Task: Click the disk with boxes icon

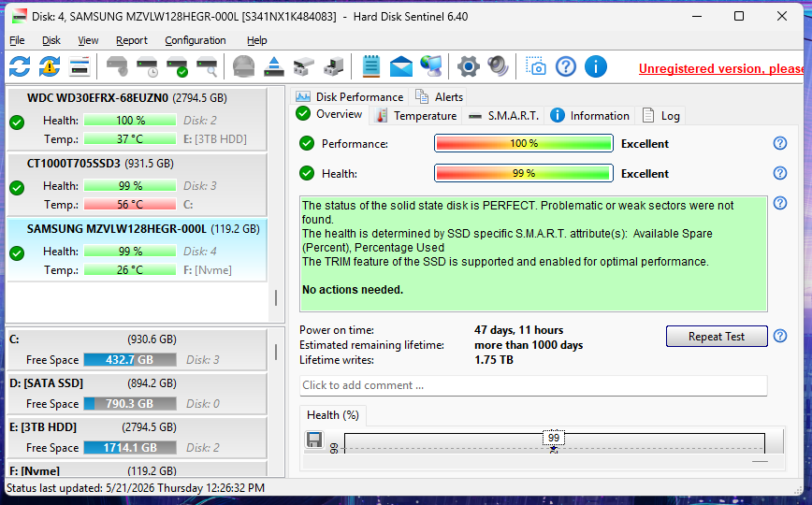Action: point(303,66)
